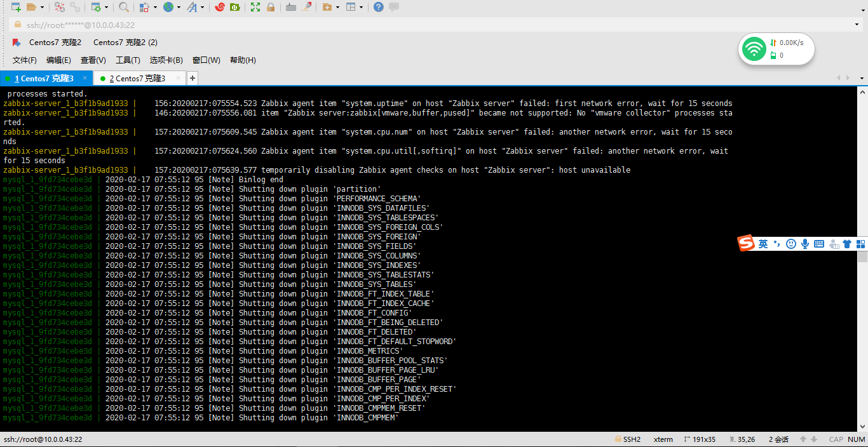868x447 pixels.
Task: Click the green WiFi speed widget icon
Action: pos(754,50)
